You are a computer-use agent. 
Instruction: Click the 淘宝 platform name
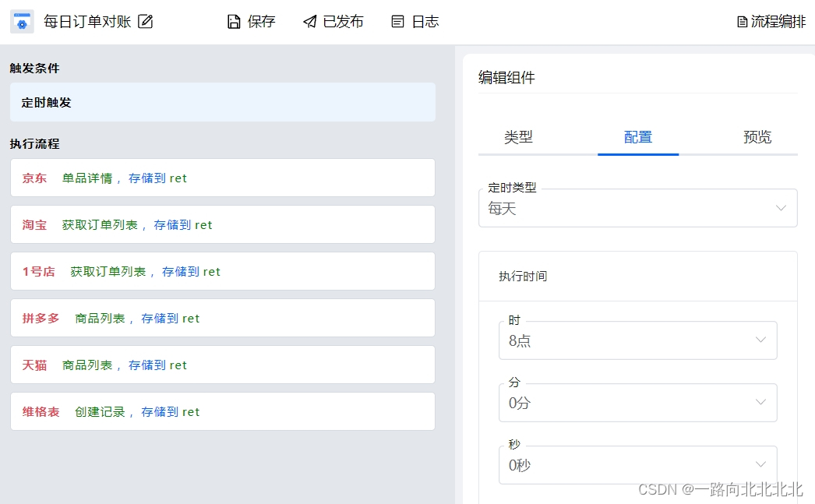pyautogui.click(x=34, y=225)
